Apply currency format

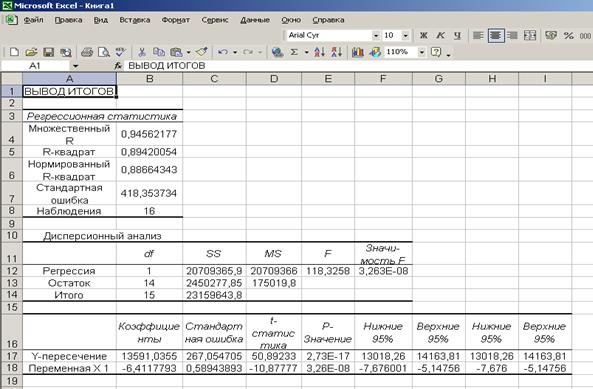[551, 36]
